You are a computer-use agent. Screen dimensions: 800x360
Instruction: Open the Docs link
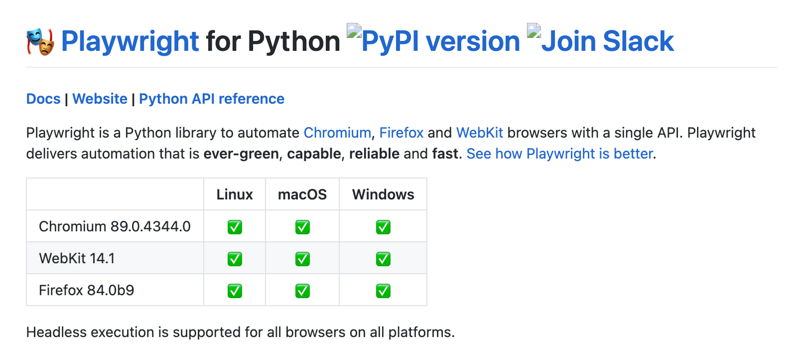point(43,99)
